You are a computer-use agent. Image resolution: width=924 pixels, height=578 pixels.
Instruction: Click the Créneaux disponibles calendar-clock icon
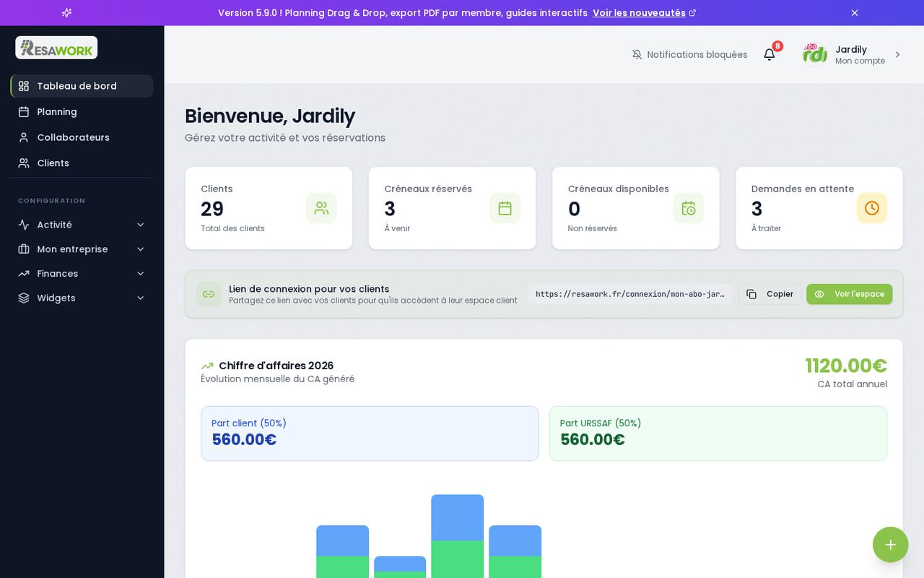point(689,208)
